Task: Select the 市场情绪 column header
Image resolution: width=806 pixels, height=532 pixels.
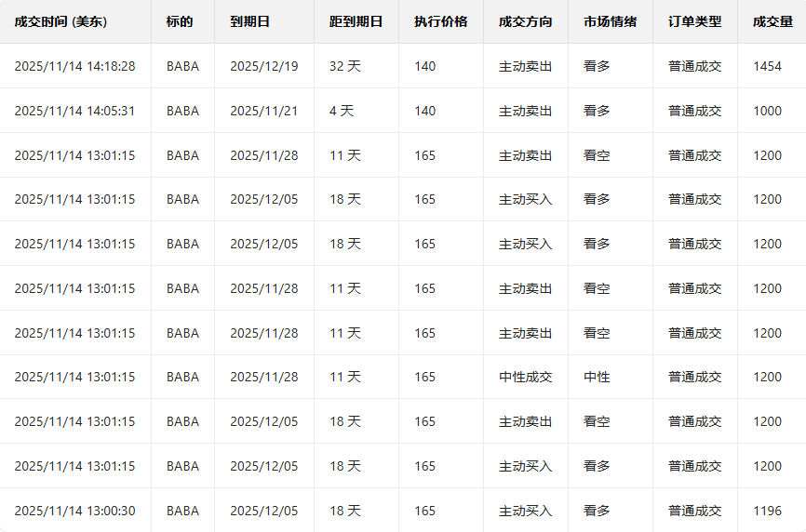Action: tap(611, 21)
